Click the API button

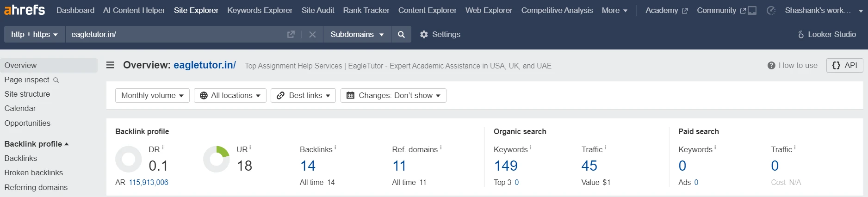(845, 65)
